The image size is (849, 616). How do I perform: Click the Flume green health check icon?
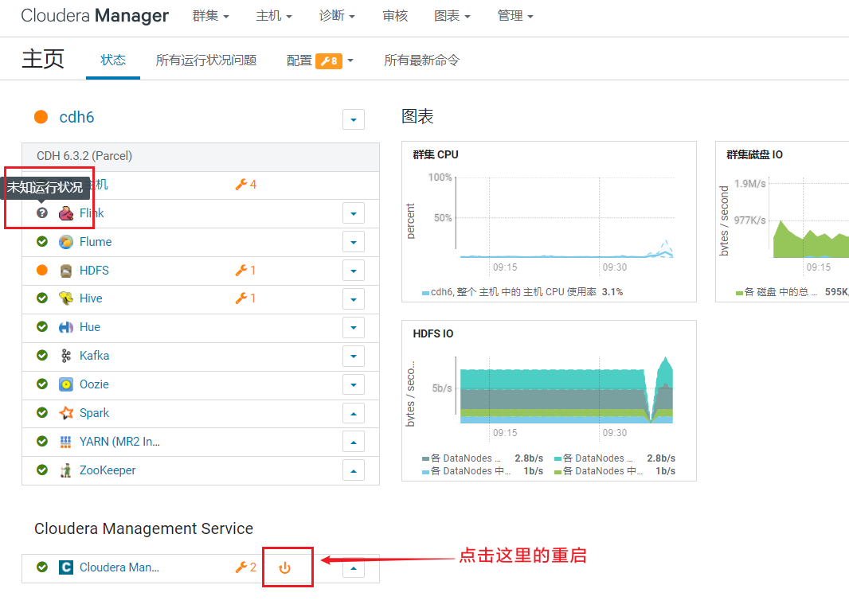(x=42, y=241)
